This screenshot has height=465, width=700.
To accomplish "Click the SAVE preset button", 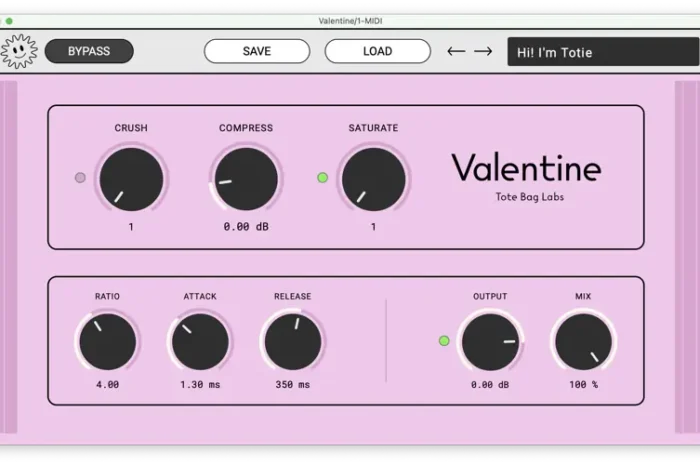I will 257,51.
